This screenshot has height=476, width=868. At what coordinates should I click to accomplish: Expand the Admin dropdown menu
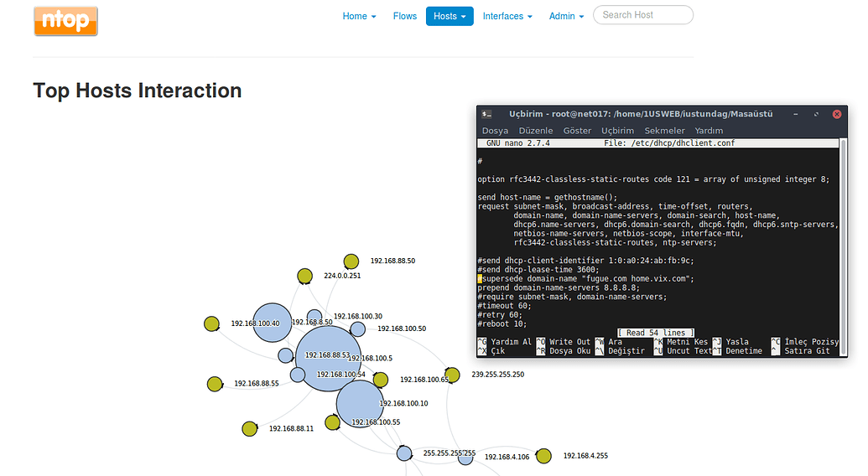click(566, 16)
